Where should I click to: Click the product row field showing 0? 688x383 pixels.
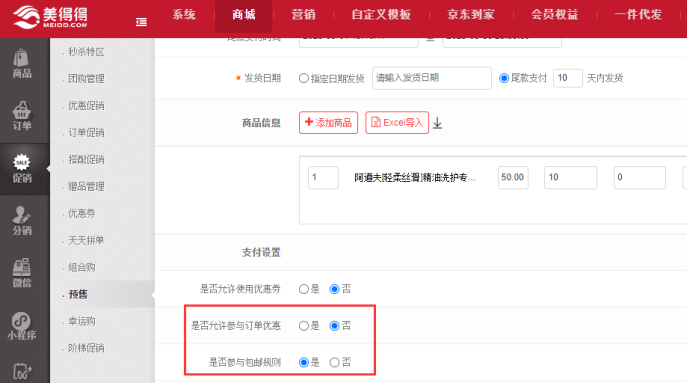(x=640, y=177)
